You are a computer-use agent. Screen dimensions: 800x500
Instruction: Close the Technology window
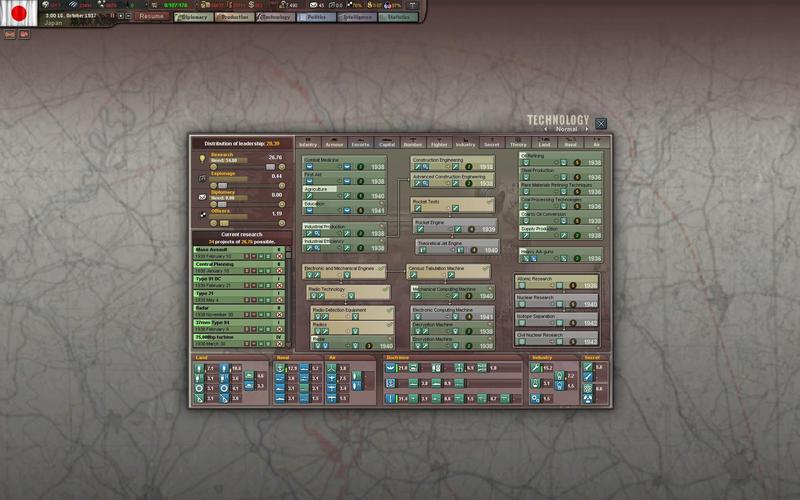click(601, 124)
